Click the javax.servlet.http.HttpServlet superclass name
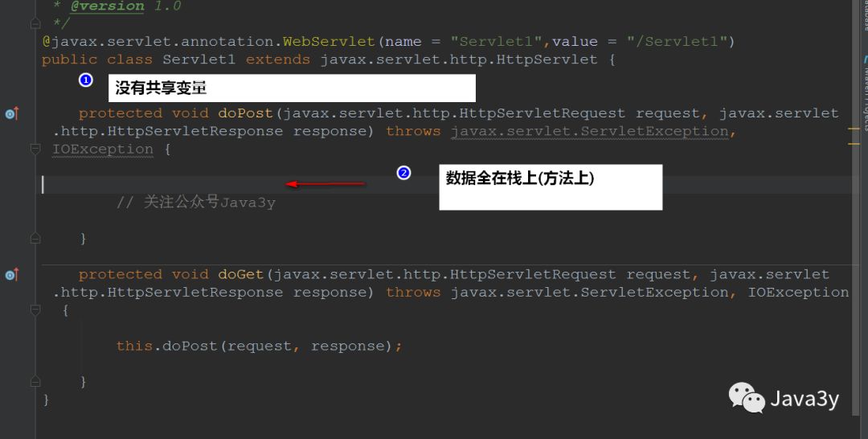The height and width of the screenshot is (439, 868). tap(459, 59)
